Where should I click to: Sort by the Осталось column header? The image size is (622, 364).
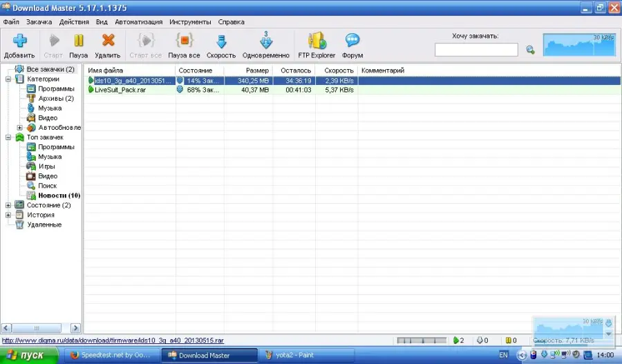coord(294,70)
